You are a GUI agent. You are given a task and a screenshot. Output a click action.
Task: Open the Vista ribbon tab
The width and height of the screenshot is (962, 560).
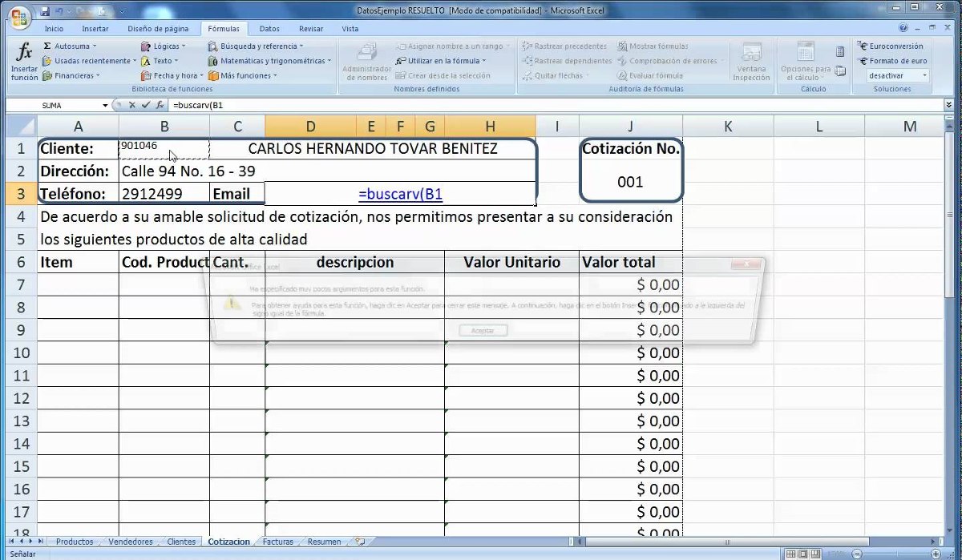(x=350, y=28)
